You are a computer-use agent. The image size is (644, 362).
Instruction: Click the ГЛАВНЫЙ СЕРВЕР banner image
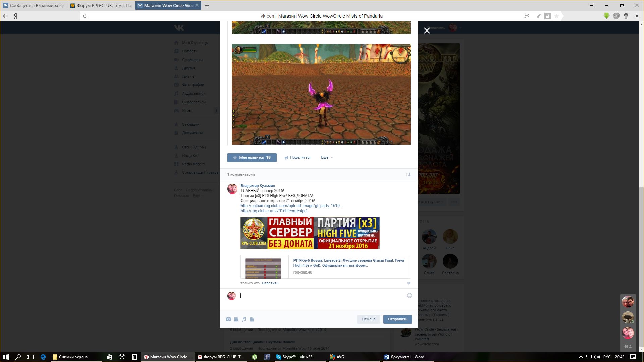click(x=310, y=233)
